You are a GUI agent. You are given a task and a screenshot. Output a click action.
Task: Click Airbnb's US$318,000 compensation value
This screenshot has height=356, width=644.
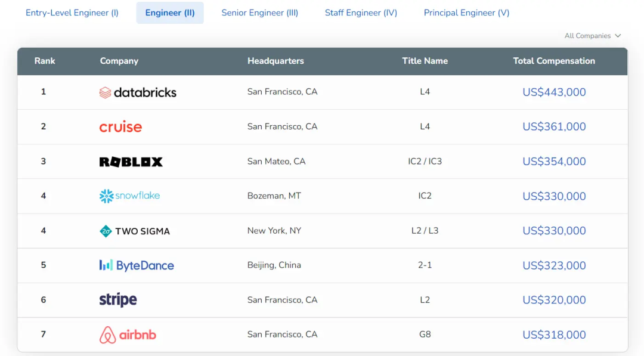554,335
